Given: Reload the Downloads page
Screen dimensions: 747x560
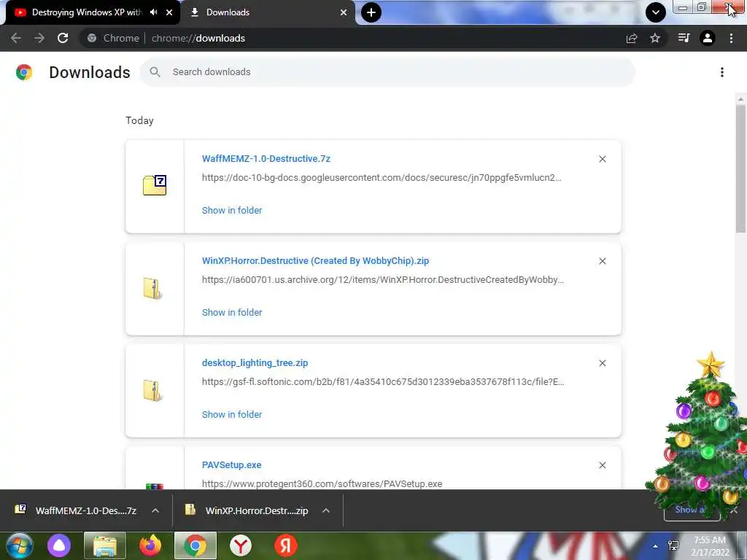Looking at the screenshot, I should [63, 38].
